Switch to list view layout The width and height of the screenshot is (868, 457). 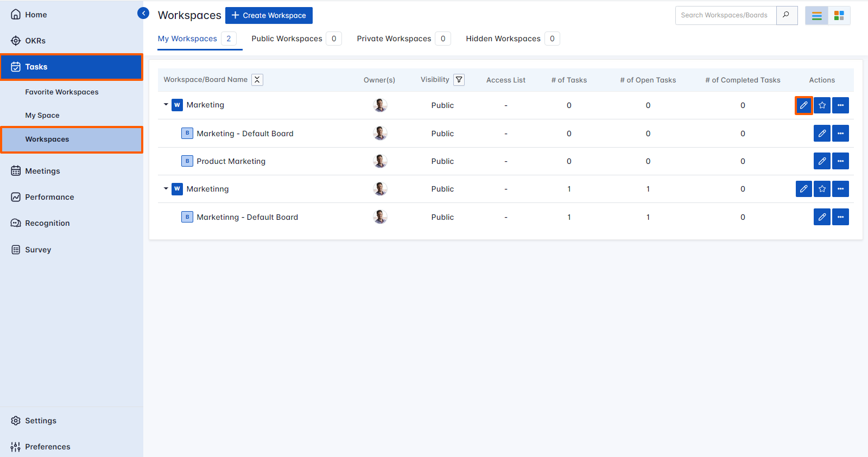coord(816,16)
